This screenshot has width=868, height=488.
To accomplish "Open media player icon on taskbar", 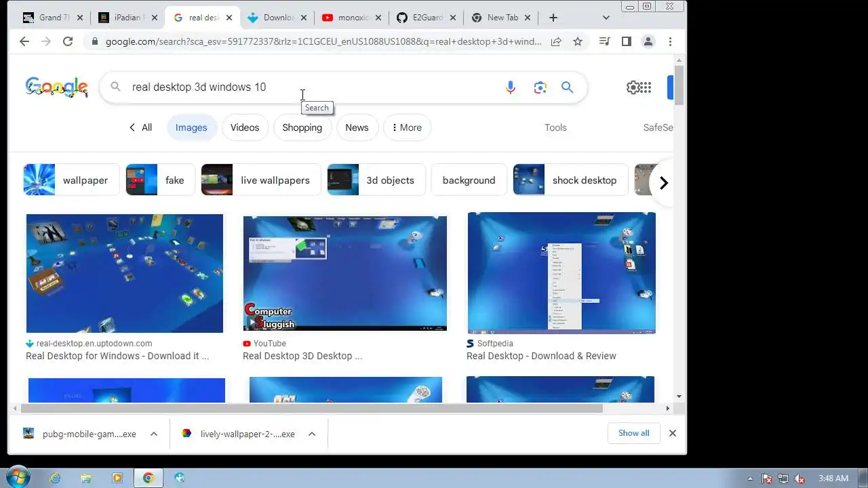I will tap(117, 478).
